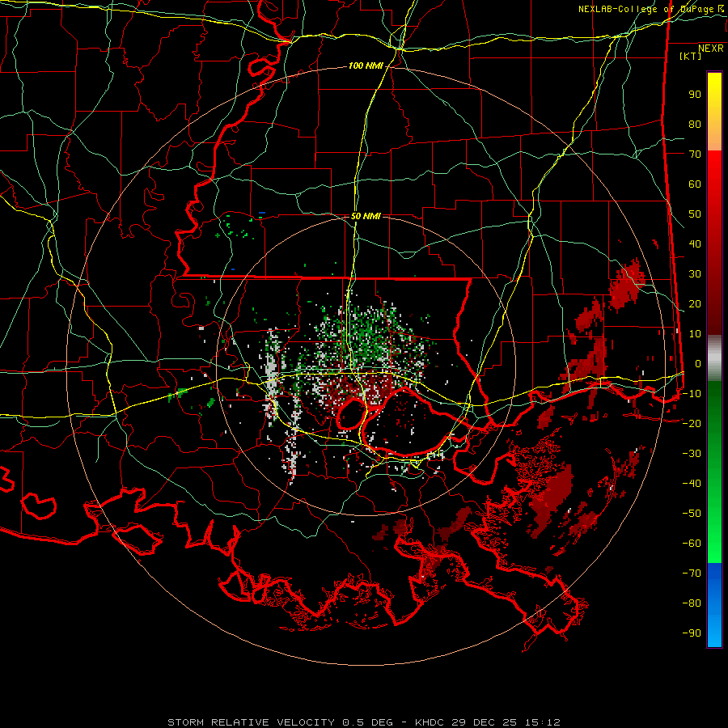Click the 50 NMI range ring label

pos(366,216)
